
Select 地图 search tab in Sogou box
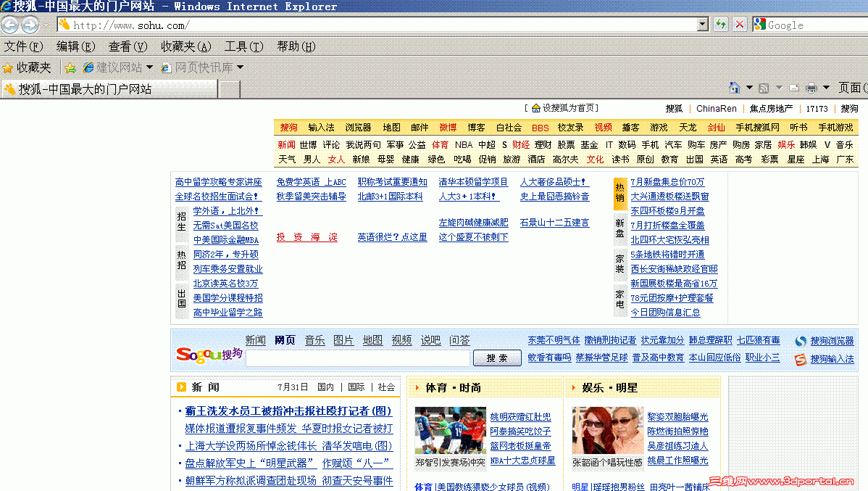pos(372,340)
